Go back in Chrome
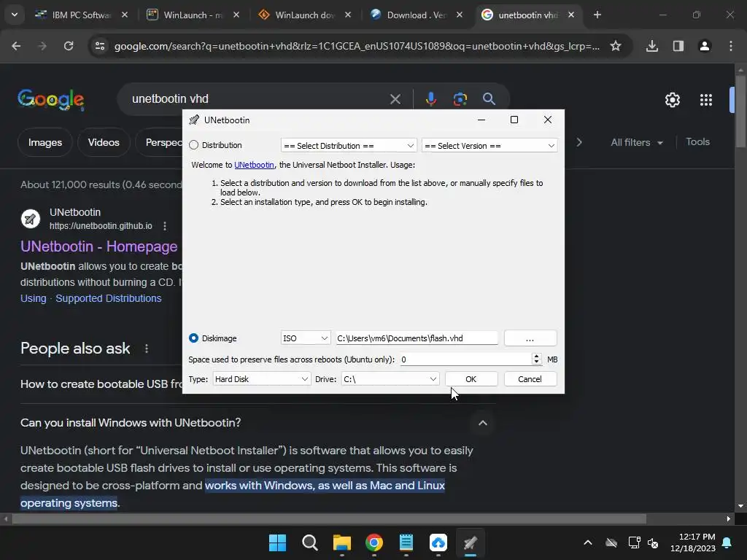Screen dimensions: 747x560 tap(16, 46)
